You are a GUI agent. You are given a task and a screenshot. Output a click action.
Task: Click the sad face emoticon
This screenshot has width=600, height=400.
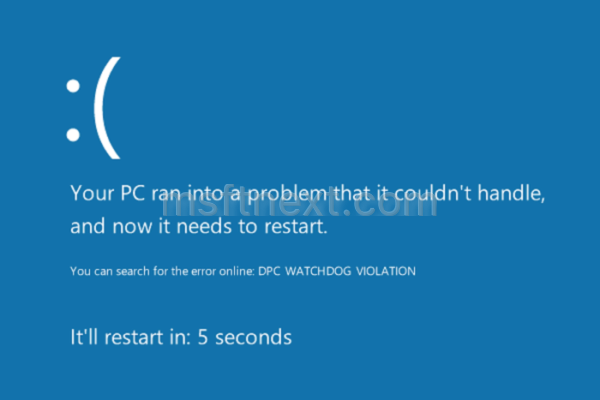[93, 108]
